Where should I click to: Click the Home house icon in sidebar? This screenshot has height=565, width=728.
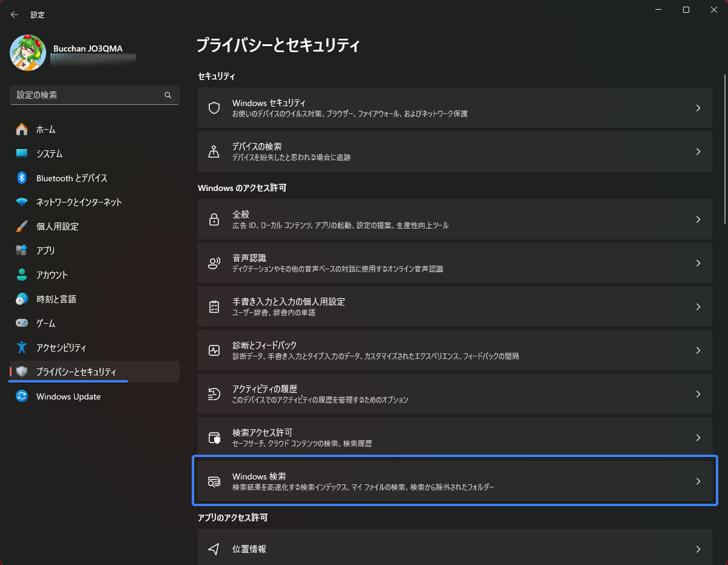click(x=22, y=129)
